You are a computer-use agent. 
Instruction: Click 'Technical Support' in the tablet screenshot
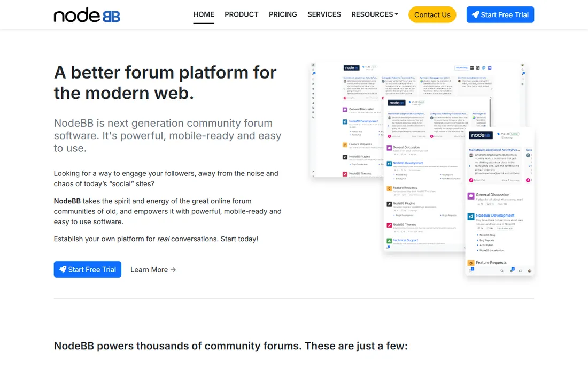click(x=405, y=240)
